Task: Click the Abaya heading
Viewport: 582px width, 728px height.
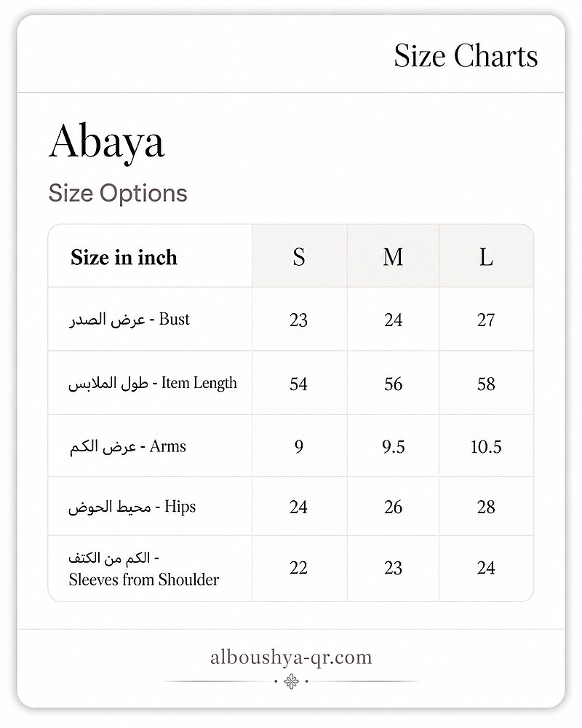Action: click(107, 142)
